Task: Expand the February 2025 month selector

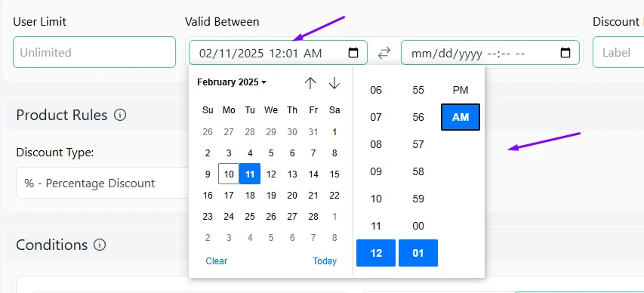Action: coord(232,82)
